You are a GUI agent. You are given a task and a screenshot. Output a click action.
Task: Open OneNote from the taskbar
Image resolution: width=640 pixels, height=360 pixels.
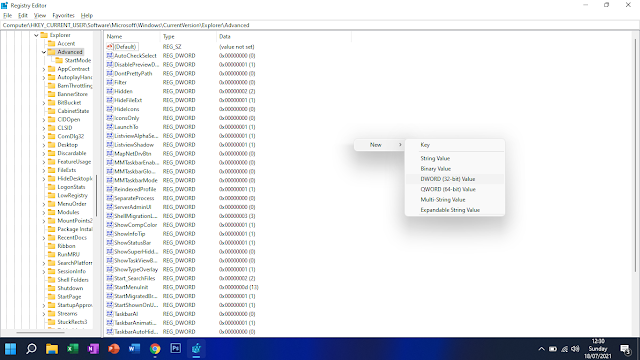tap(93, 349)
